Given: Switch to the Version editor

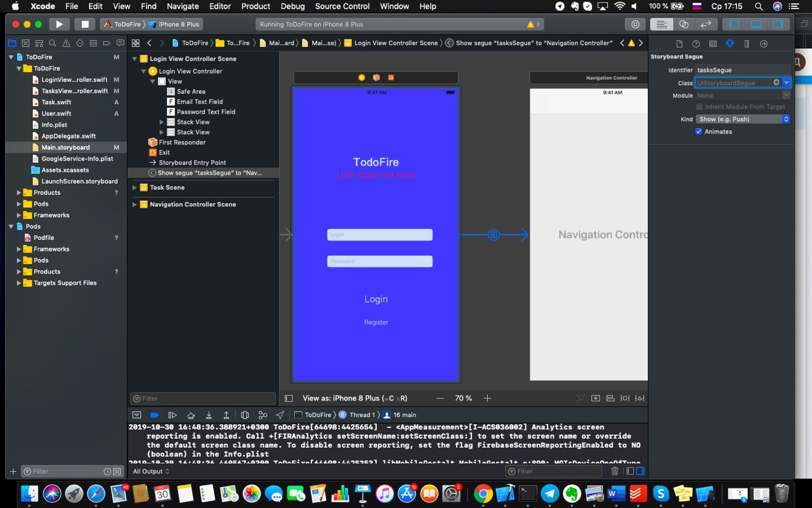Looking at the screenshot, I should tap(705, 24).
